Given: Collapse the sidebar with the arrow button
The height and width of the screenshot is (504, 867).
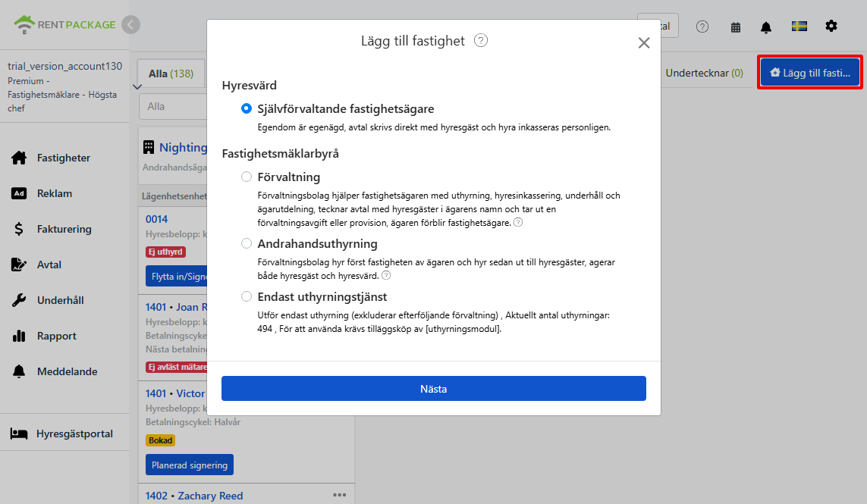Looking at the screenshot, I should pyautogui.click(x=131, y=25).
